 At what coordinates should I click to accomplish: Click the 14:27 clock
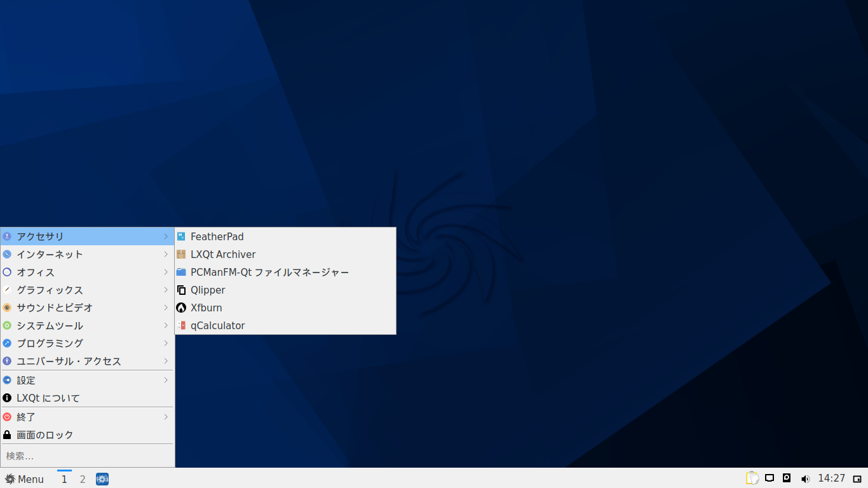pos(831,478)
